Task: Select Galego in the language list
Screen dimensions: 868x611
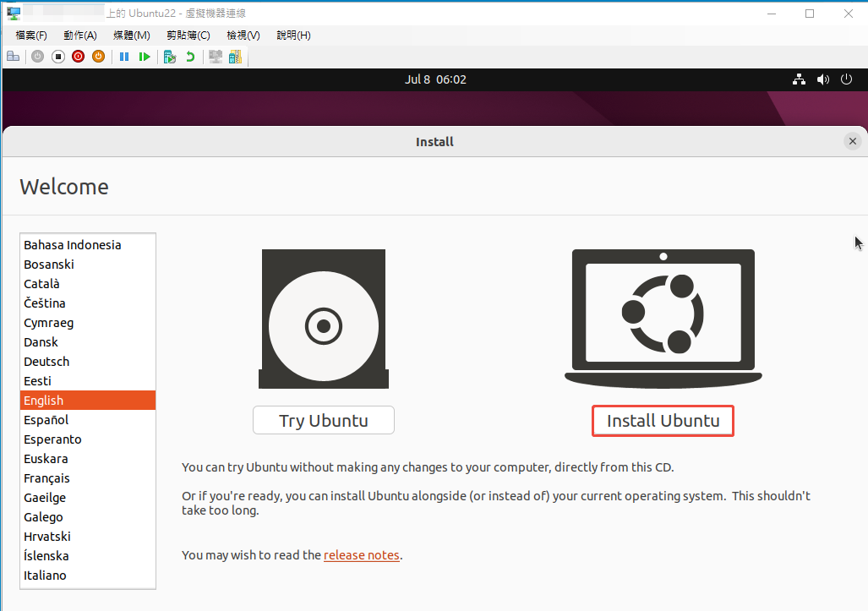Action: 88,517
